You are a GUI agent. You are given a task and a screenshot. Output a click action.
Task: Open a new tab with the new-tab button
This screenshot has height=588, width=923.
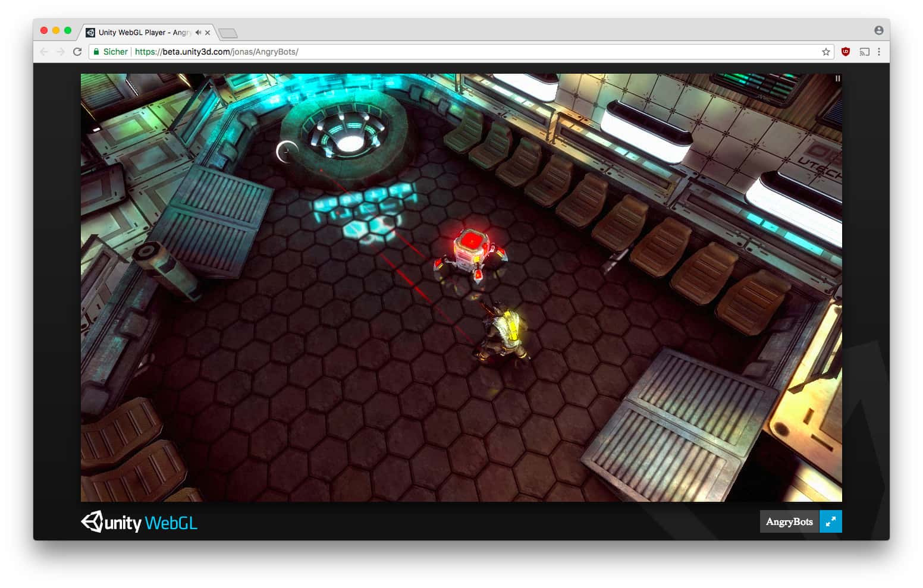(x=228, y=33)
